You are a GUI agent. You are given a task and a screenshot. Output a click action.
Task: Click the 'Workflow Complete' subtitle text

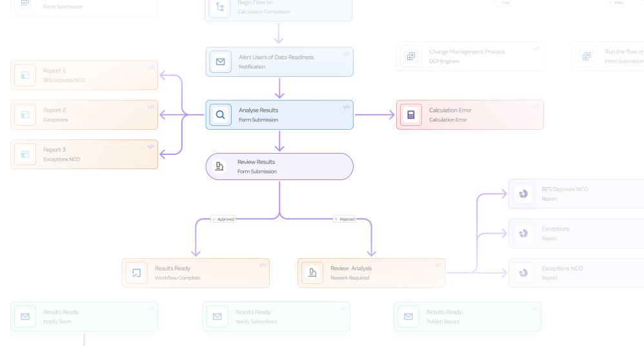point(177,278)
